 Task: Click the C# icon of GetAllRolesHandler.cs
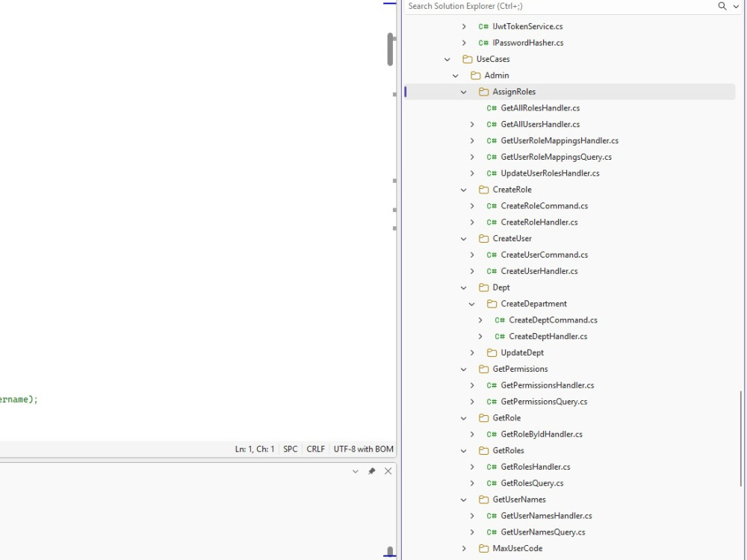[492, 108]
